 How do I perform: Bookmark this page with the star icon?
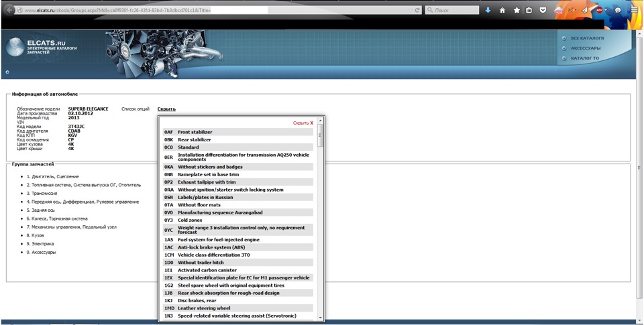pos(517,10)
